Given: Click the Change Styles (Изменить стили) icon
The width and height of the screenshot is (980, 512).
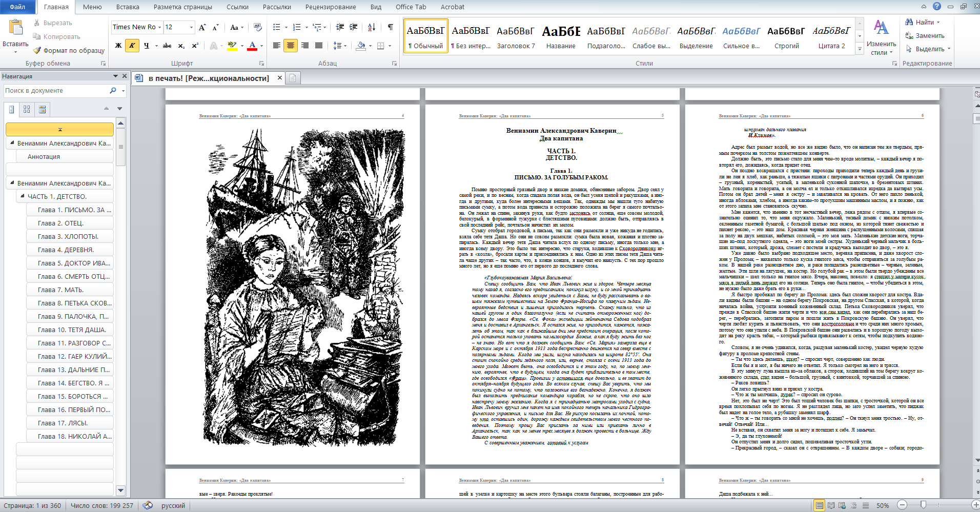Looking at the screenshot, I should coord(881,28).
